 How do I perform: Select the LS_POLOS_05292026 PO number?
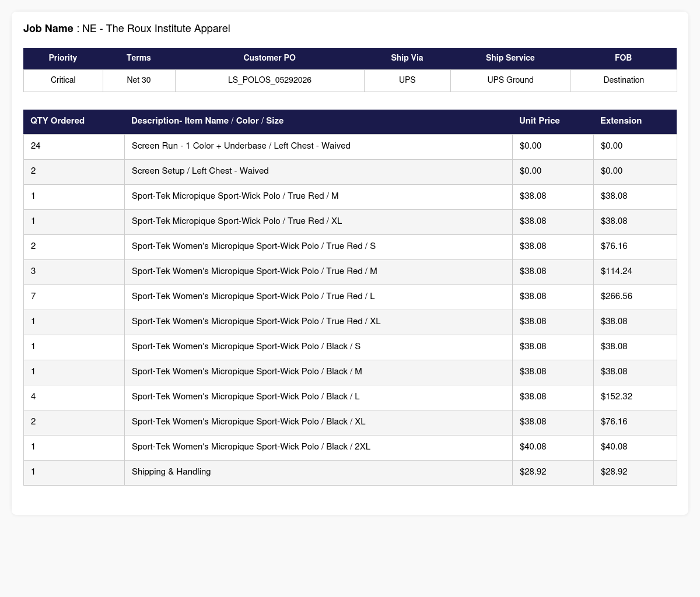(x=269, y=80)
